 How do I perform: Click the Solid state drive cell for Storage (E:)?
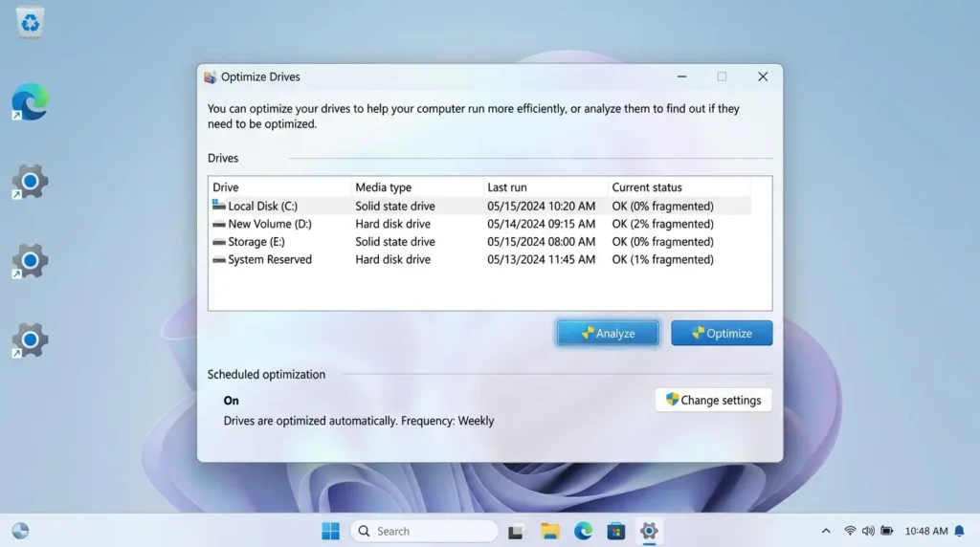[x=395, y=242]
